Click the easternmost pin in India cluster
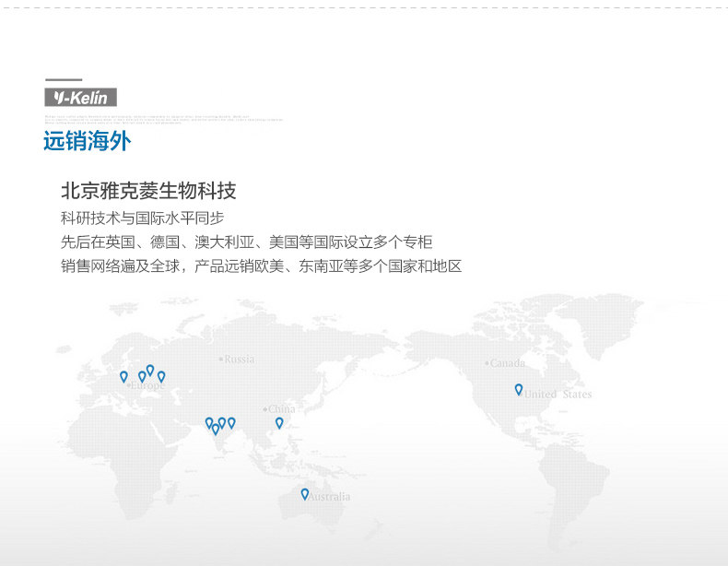 coord(231,423)
